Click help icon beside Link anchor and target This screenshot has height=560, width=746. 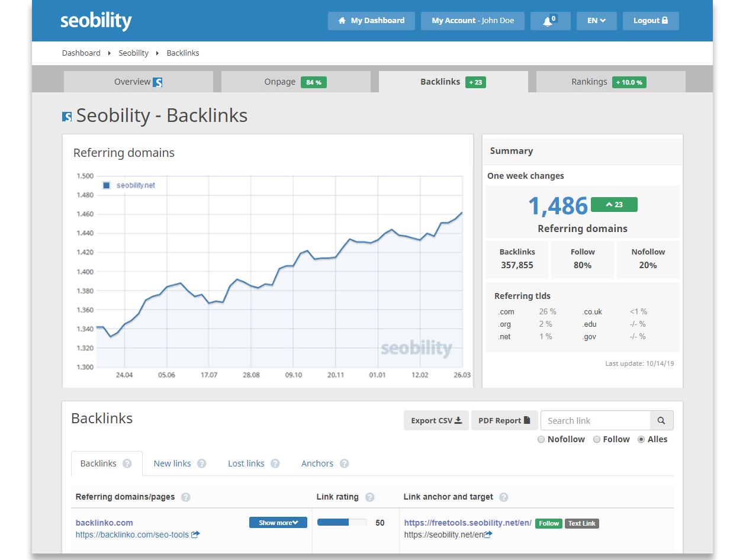click(x=504, y=497)
